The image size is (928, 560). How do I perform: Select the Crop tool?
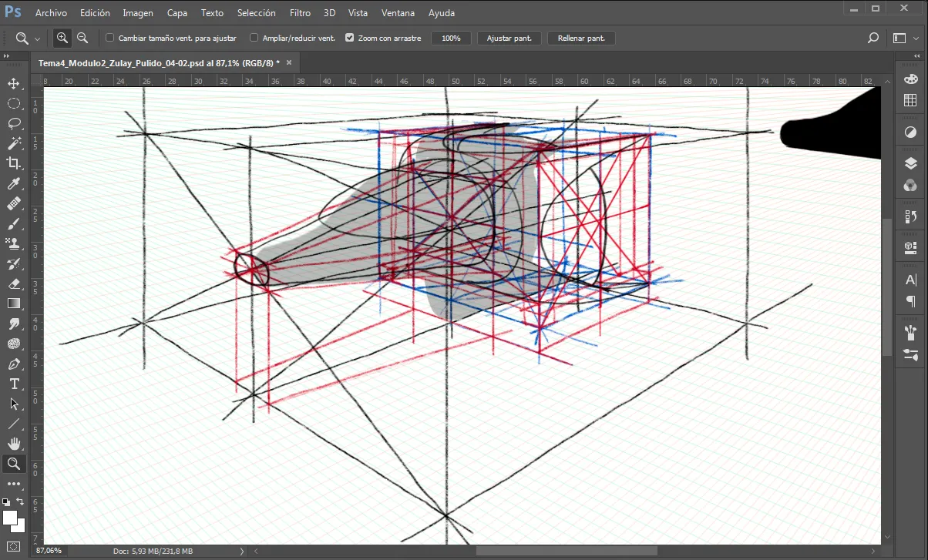pyautogui.click(x=14, y=163)
